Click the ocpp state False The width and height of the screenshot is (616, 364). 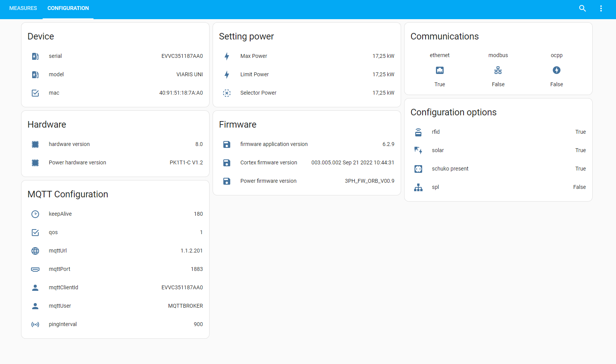[x=557, y=84]
